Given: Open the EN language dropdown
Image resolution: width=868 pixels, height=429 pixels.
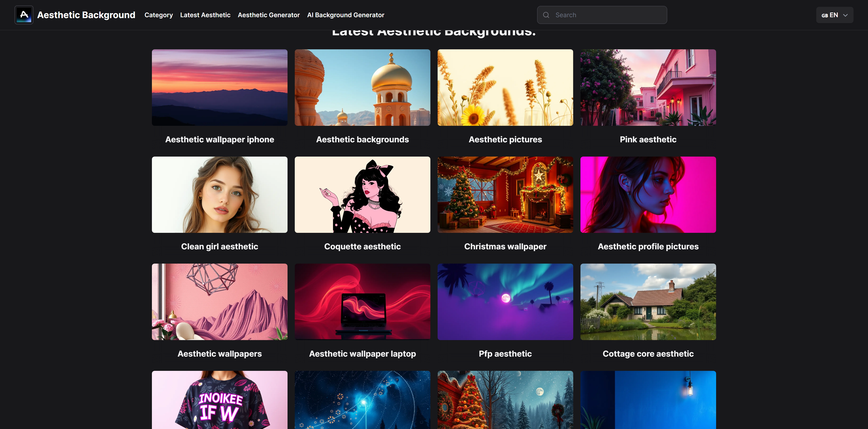Looking at the screenshot, I should click(x=834, y=15).
